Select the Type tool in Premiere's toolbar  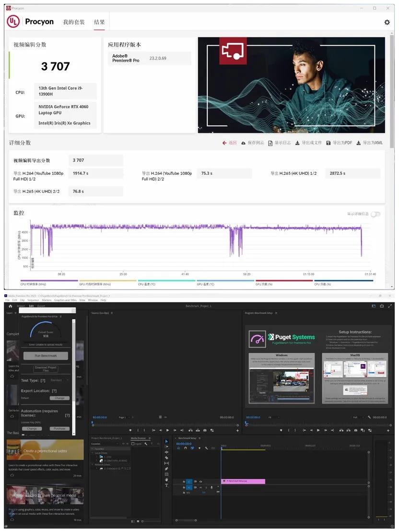click(x=166, y=485)
